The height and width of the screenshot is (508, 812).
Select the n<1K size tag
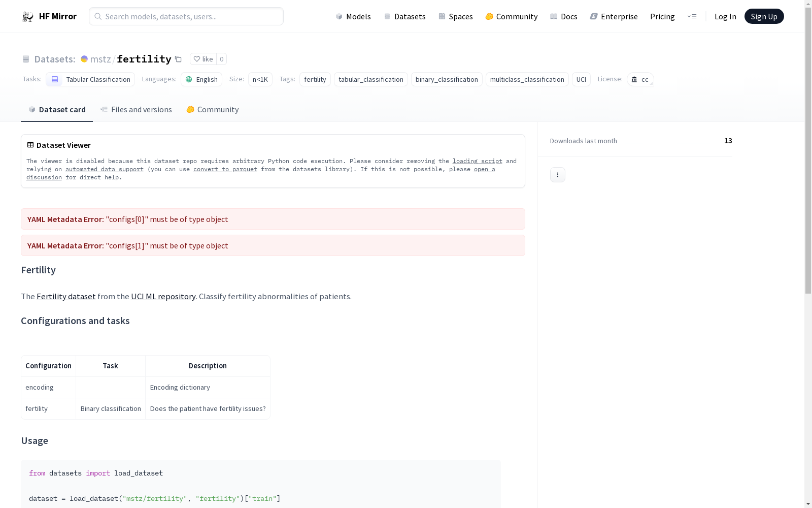[x=260, y=79]
